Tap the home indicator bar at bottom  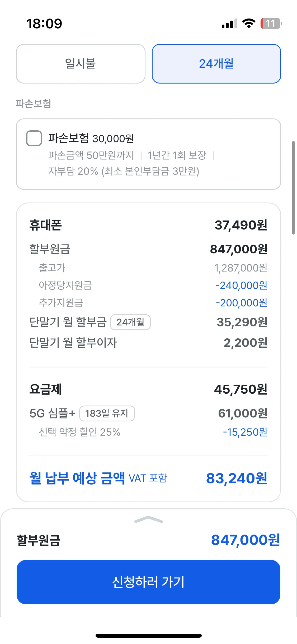coord(148,636)
